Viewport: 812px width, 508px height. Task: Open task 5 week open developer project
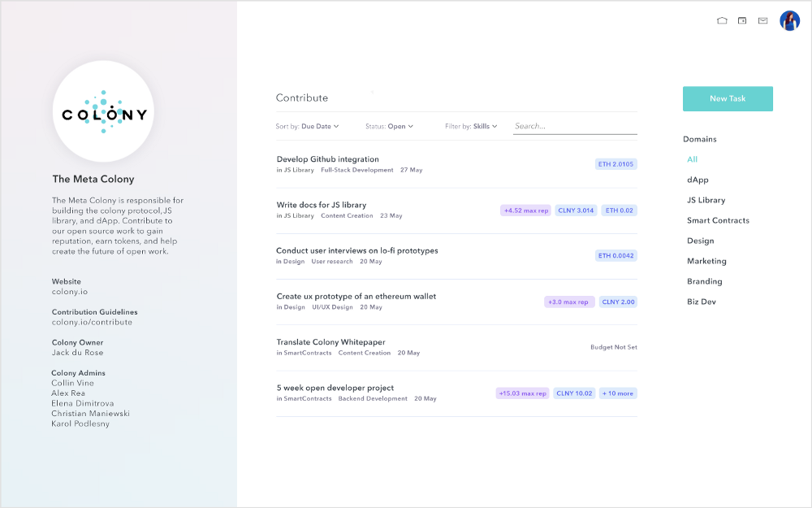click(335, 388)
